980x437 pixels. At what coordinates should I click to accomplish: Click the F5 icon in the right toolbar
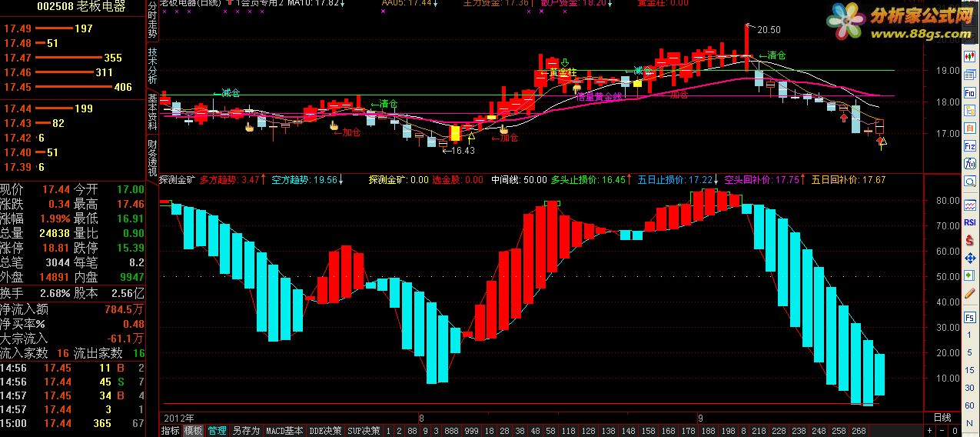[x=970, y=317]
